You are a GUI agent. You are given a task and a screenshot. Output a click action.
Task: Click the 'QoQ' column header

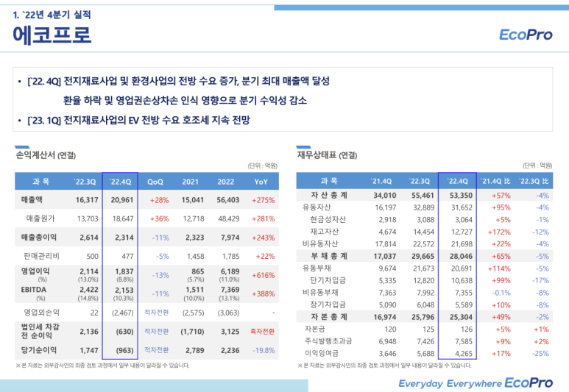pyautogui.click(x=155, y=182)
